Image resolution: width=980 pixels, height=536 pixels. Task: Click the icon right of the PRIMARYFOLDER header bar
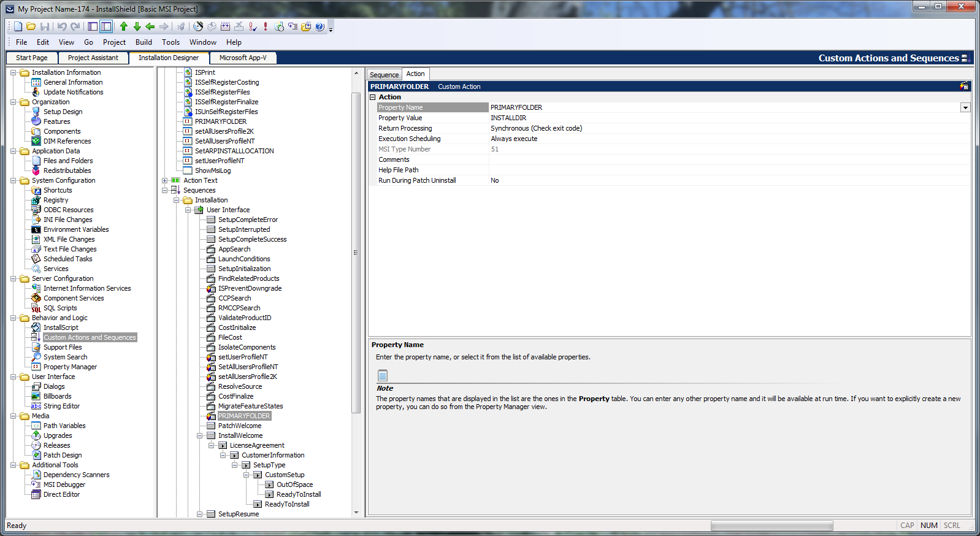(x=965, y=86)
